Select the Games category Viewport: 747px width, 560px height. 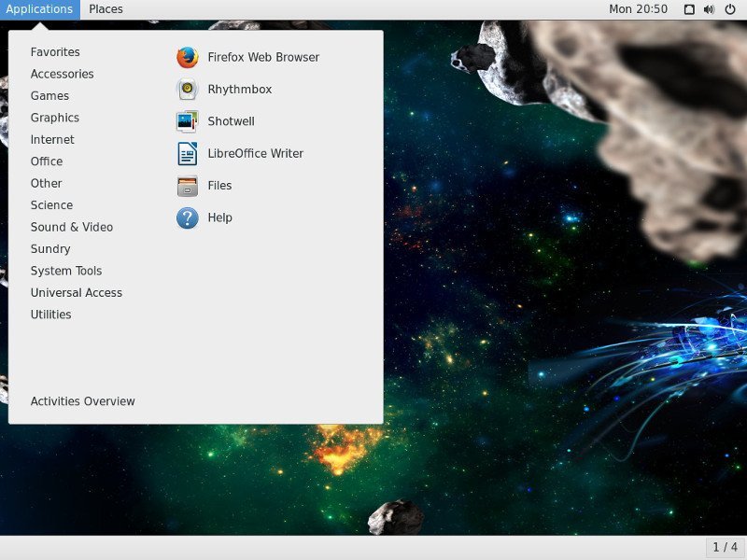point(49,96)
